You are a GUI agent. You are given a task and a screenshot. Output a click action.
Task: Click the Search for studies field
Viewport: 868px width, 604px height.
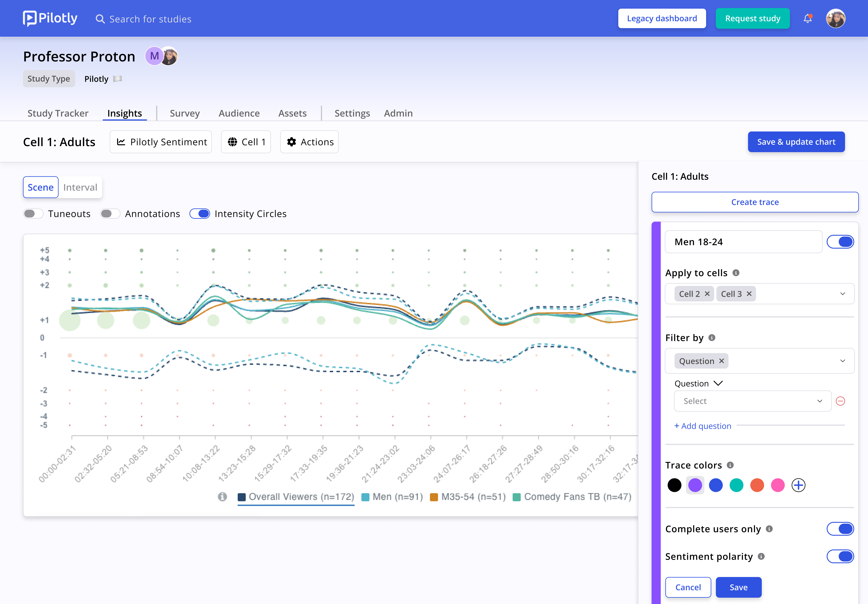[150, 19]
